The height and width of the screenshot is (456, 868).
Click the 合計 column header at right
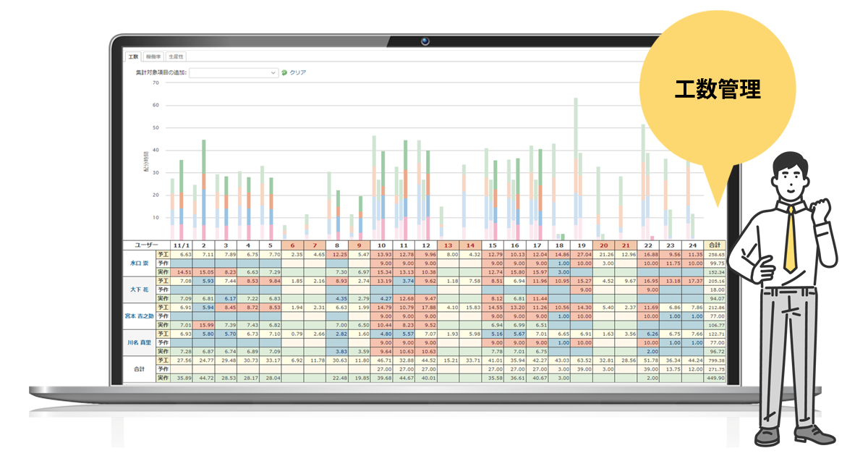click(715, 245)
